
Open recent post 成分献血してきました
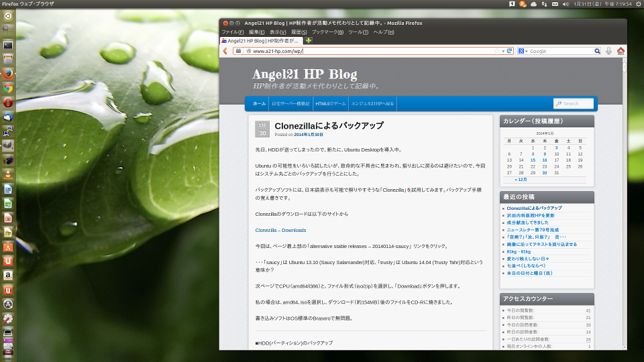(527, 223)
